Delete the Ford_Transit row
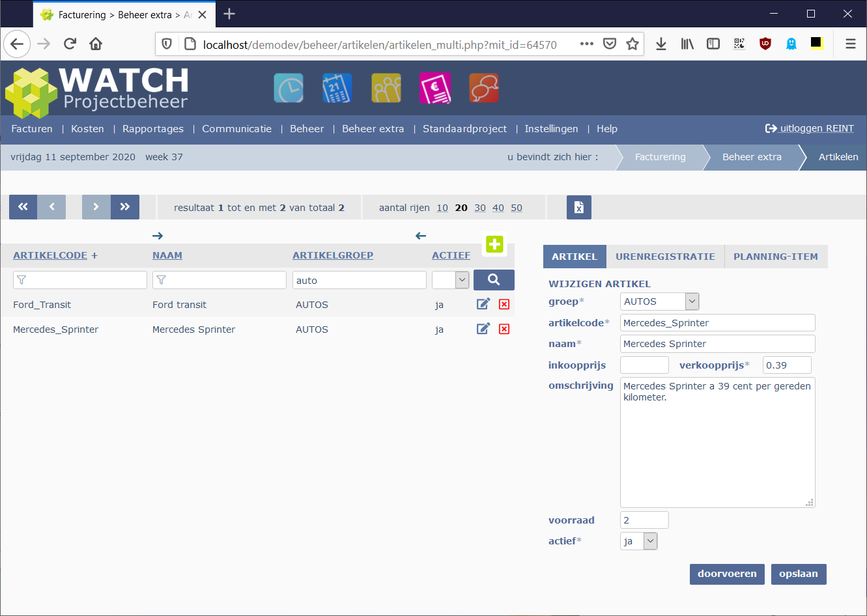The height and width of the screenshot is (616, 867). coord(504,304)
